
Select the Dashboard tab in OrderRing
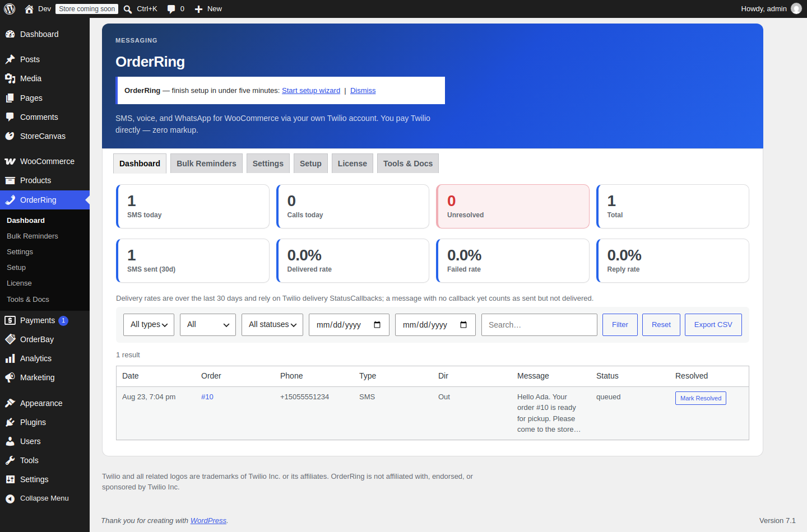coord(140,164)
